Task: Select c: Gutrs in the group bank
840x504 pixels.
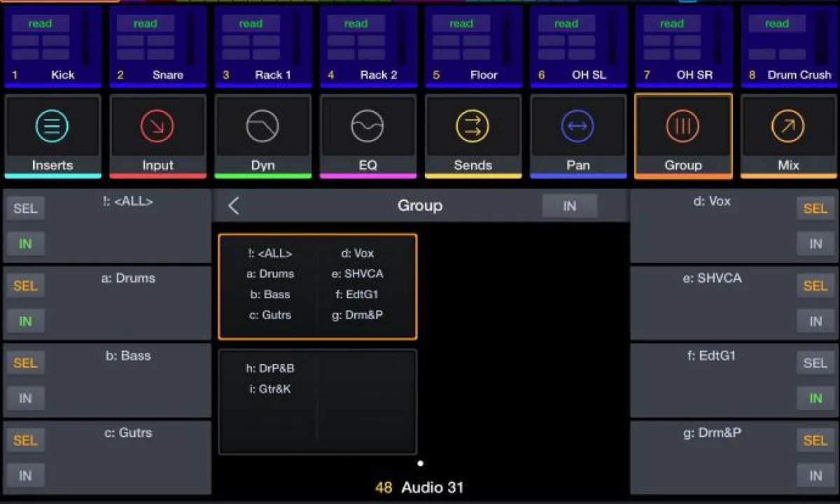Action: coord(270,315)
